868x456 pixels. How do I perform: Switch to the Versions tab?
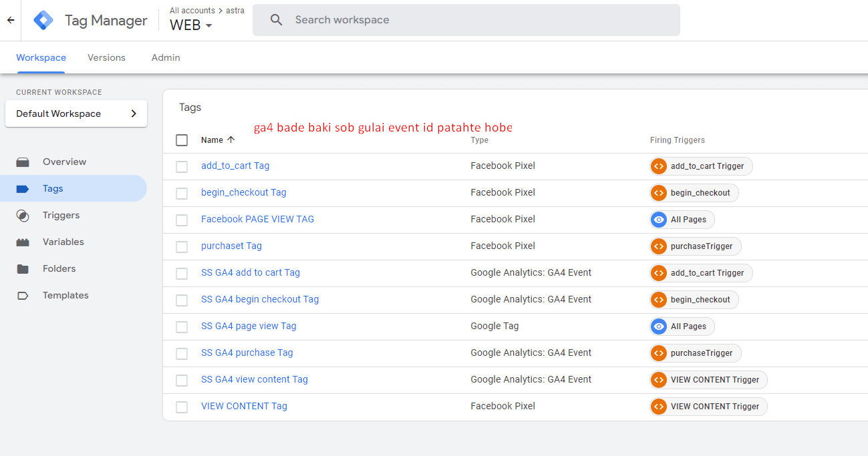pos(106,57)
